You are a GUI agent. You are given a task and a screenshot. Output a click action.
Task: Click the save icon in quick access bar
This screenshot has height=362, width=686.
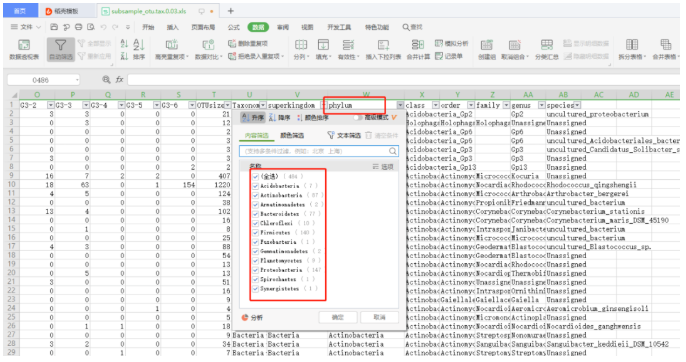[54, 27]
